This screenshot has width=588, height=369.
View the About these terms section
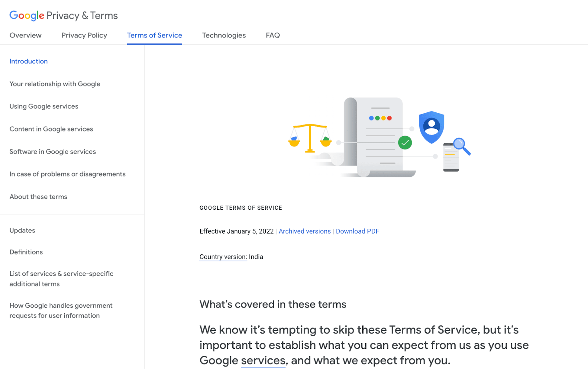(38, 197)
